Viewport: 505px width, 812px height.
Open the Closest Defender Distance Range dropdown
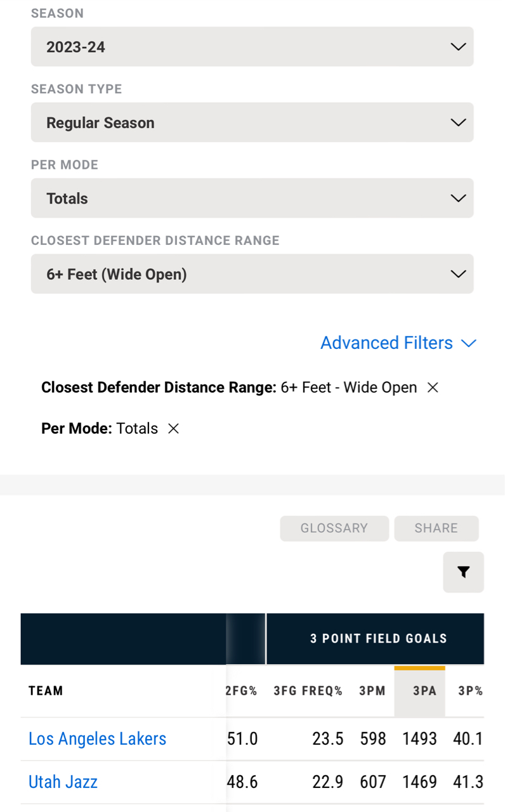point(252,274)
